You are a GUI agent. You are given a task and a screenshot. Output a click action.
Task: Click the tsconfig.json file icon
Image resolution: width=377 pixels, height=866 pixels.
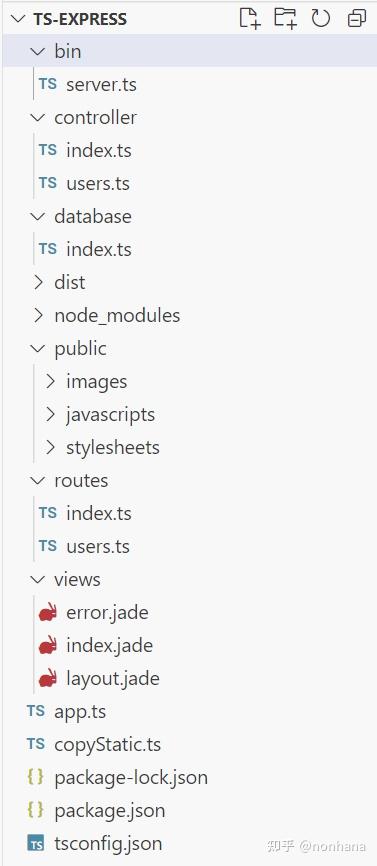(x=35, y=843)
